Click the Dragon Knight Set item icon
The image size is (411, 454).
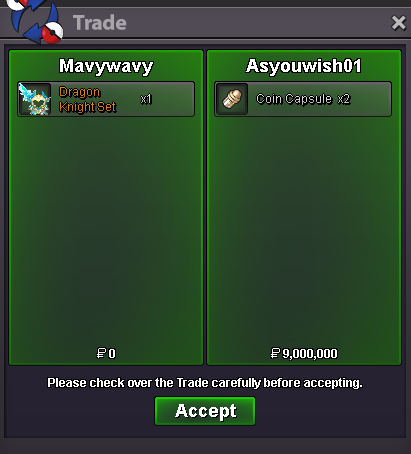35,99
